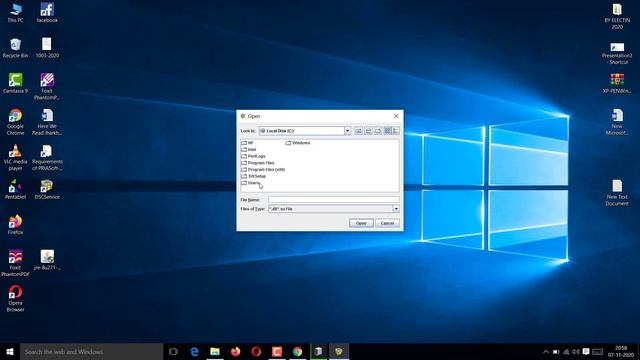
Task: Launch Firefox desktop shortcut
Action: [x=16, y=224]
